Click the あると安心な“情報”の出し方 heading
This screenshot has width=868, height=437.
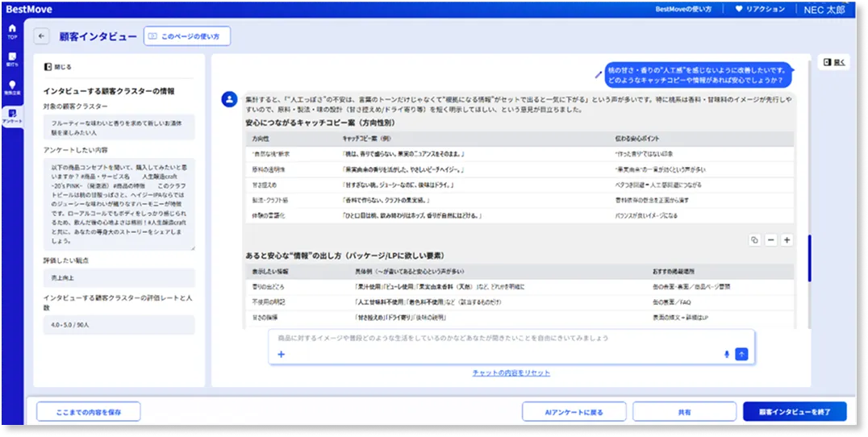pyautogui.click(x=345, y=256)
